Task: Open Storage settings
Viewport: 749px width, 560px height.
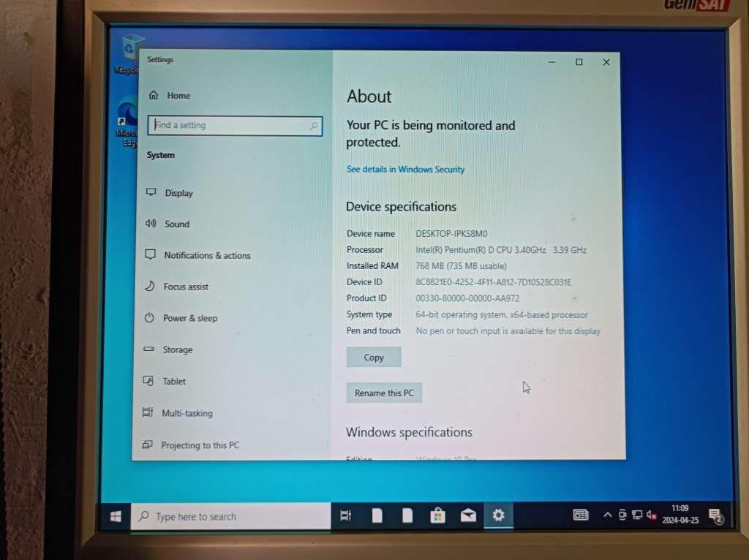Action: point(177,350)
